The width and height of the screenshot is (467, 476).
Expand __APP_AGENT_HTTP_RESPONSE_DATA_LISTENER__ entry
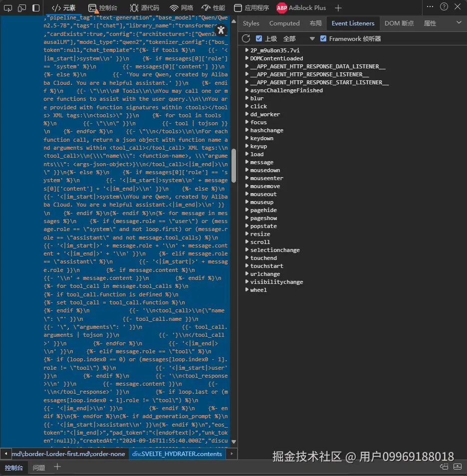(247, 66)
